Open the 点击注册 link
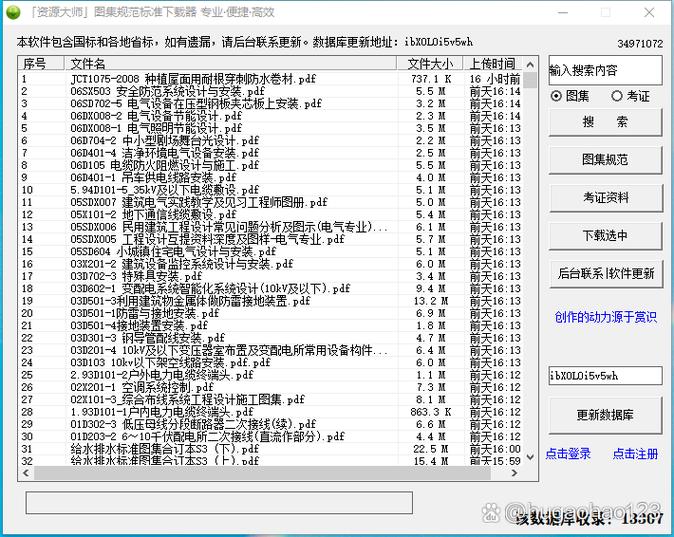Viewport: 674px width, 537px height. (x=635, y=454)
